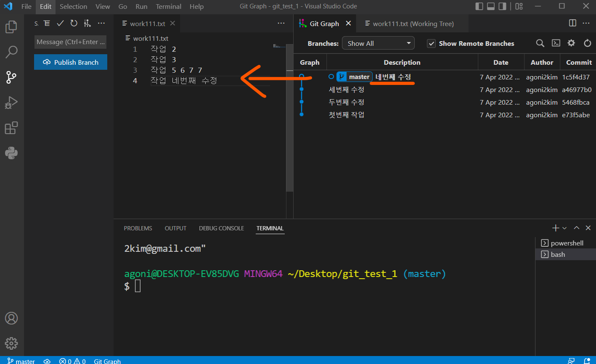Click View as Tree icon in Source Control
Image resolution: width=596 pixels, height=364 pixels.
click(x=47, y=24)
